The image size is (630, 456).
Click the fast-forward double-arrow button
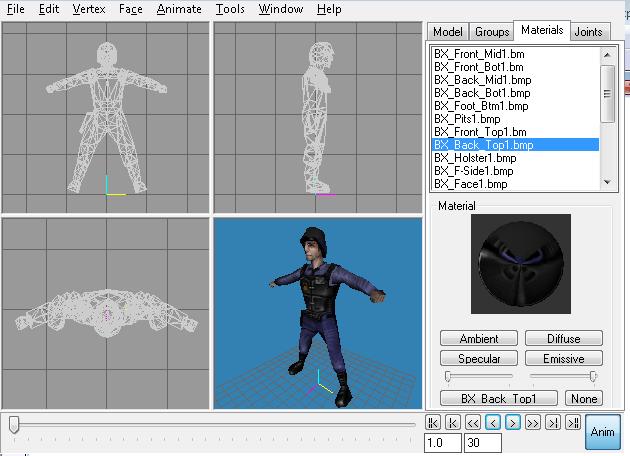coord(533,423)
